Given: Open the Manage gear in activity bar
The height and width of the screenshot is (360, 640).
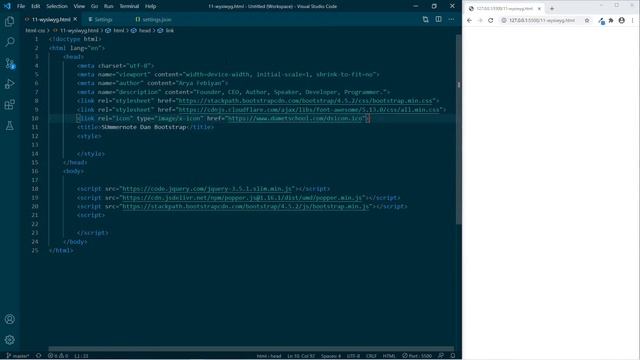Looking at the screenshot, I should [10, 340].
